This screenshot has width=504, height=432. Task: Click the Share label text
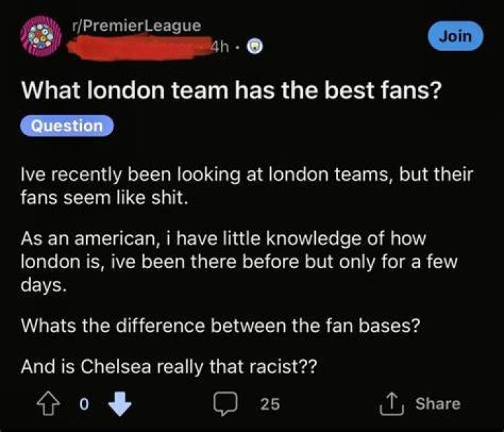437,403
